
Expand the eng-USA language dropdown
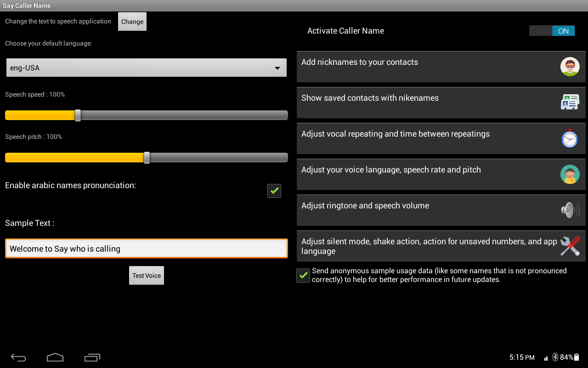coord(147,68)
